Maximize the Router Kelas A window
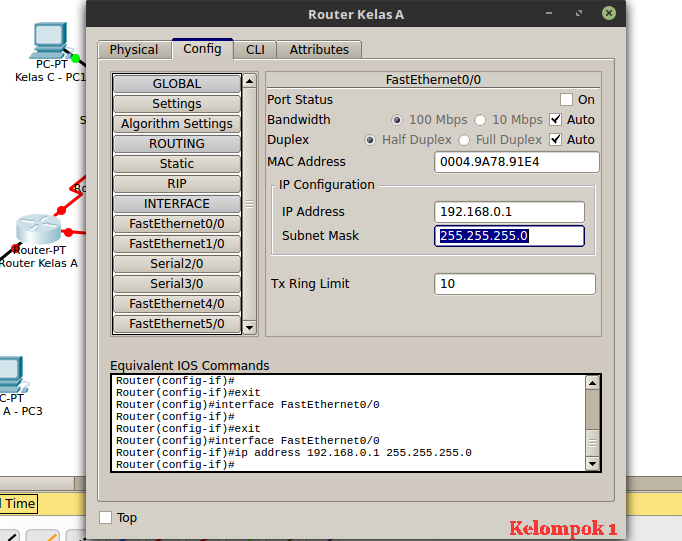 579,13
